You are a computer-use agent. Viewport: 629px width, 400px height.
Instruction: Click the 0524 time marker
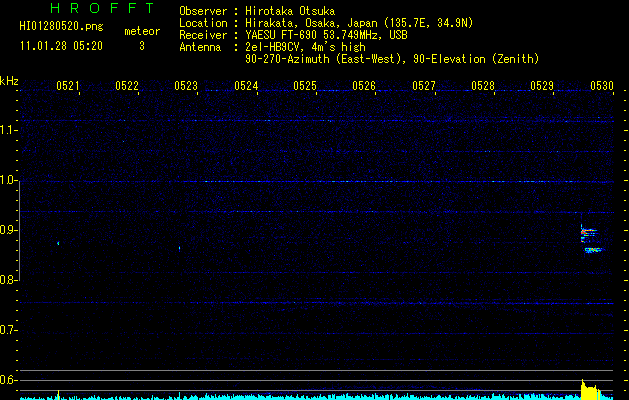246,86
